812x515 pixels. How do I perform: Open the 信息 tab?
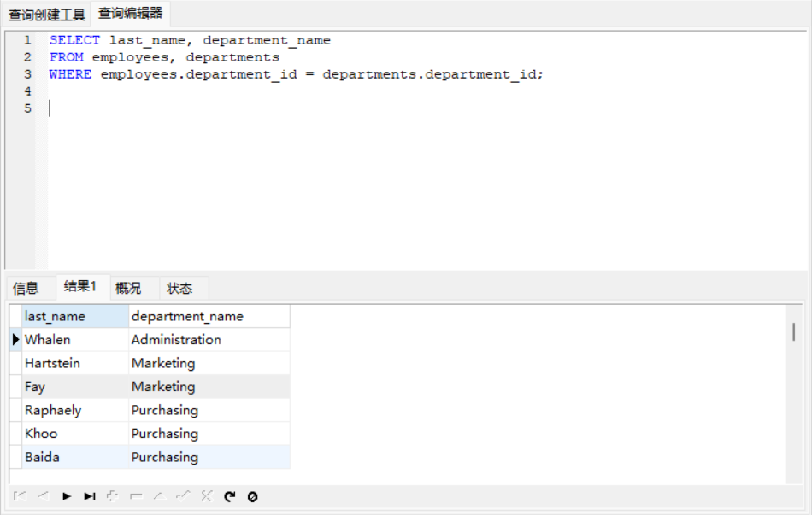pos(26,288)
